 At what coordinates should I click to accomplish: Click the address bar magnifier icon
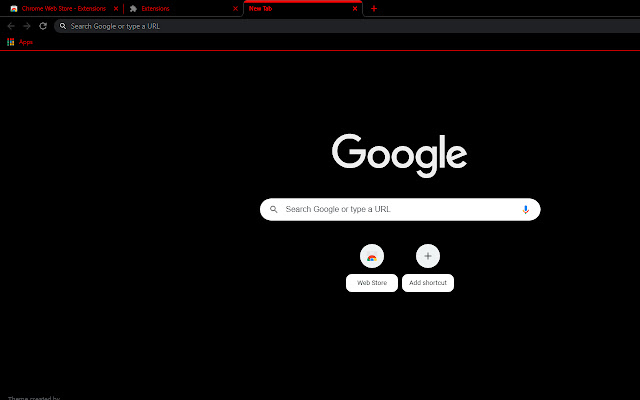pyautogui.click(x=63, y=26)
